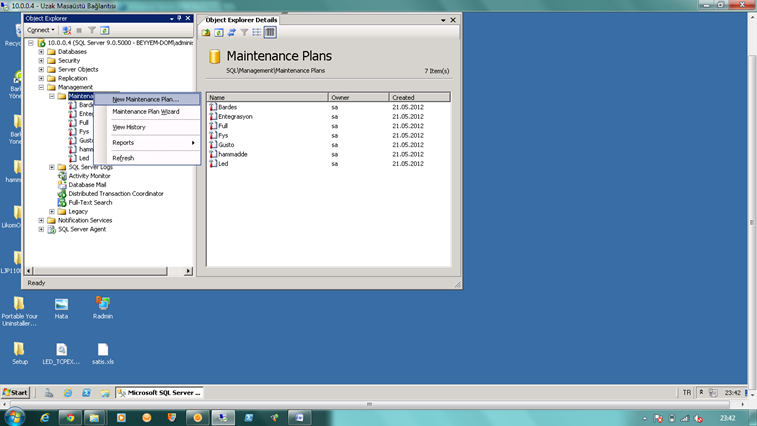Expand the Databases tree node
Image resolution: width=757 pixels, height=426 pixels.
tap(41, 52)
